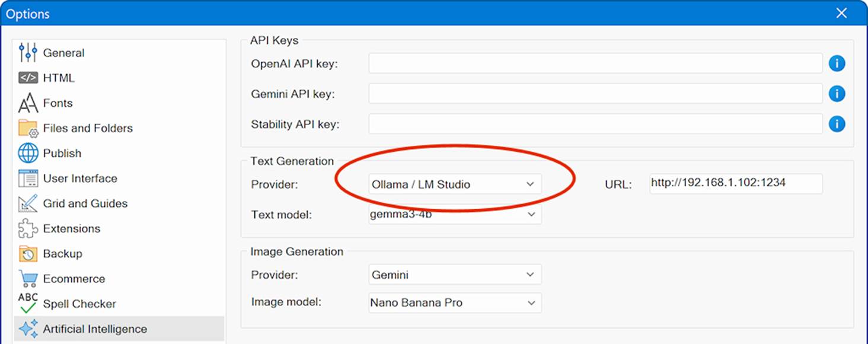Go to Spell Checker settings

79,304
